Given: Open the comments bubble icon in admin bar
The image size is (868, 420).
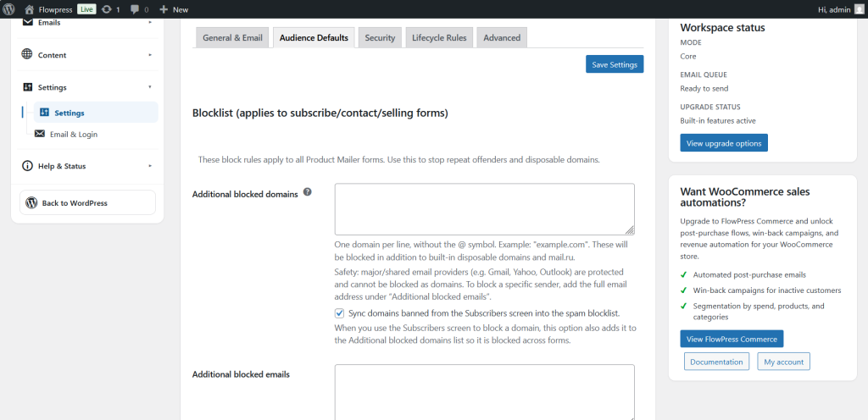Looking at the screenshot, I should point(135,9).
